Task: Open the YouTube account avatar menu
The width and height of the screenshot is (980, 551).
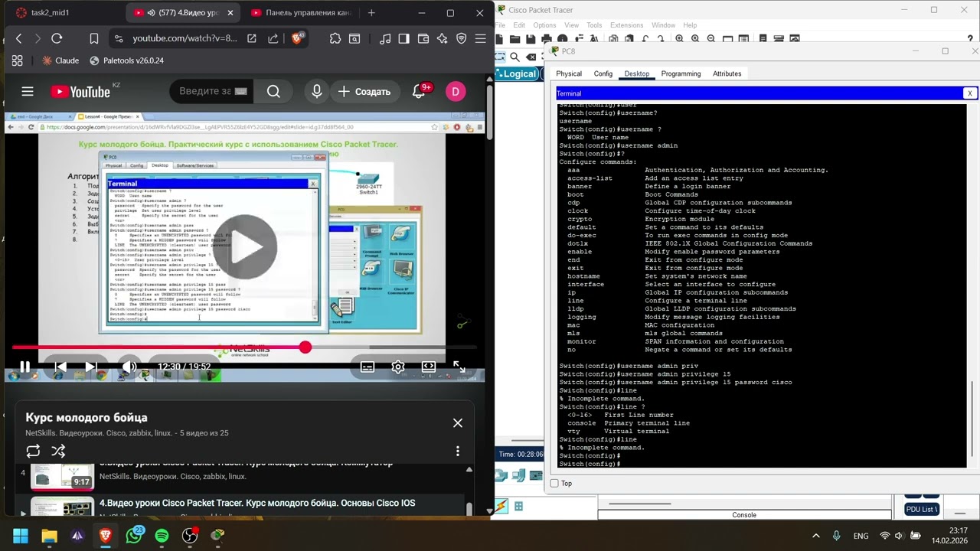Action: (x=456, y=92)
